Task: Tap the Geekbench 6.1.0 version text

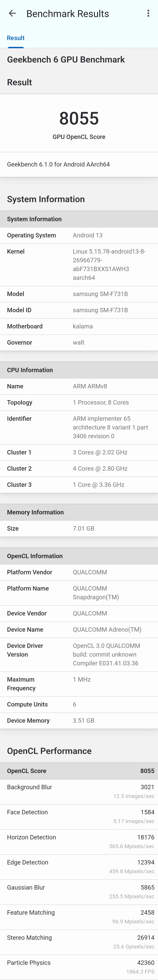Action: tap(58, 164)
